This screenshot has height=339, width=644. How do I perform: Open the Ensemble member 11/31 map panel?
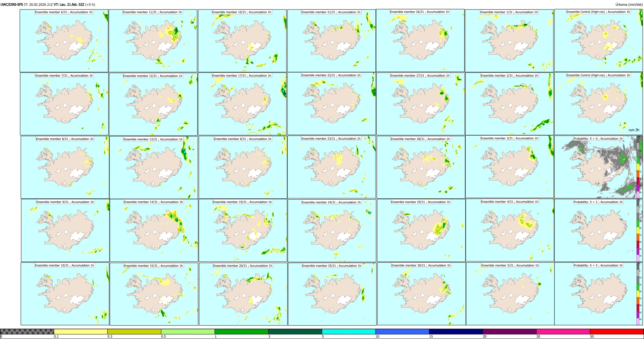153,41
